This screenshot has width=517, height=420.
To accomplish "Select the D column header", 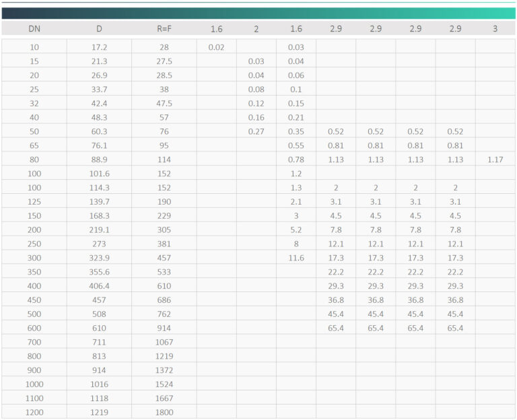I will pos(99,28).
